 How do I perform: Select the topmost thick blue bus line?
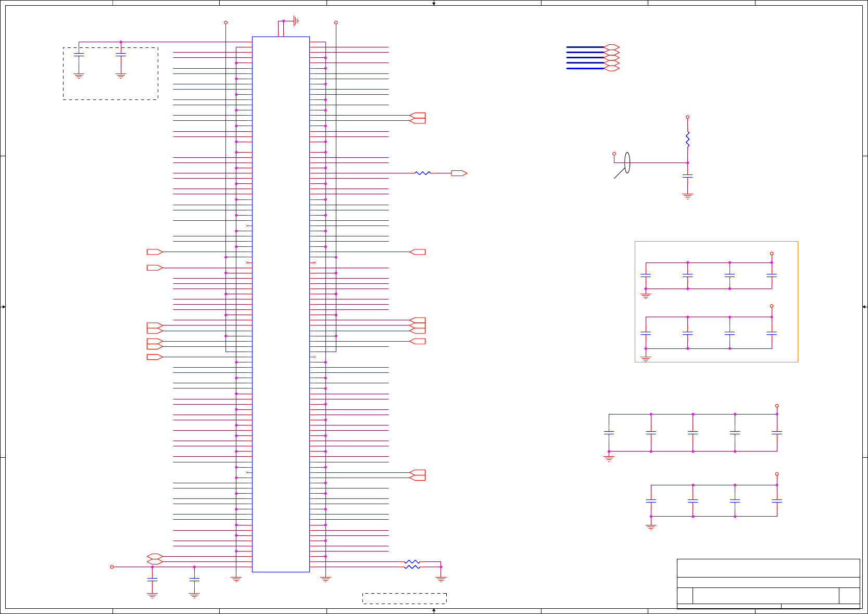tap(585, 47)
